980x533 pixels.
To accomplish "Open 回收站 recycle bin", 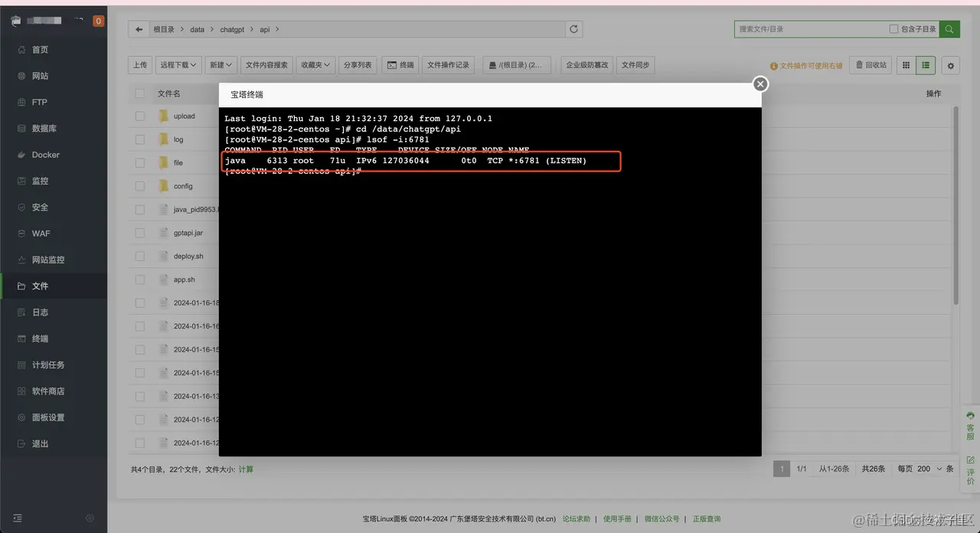I will (x=871, y=65).
